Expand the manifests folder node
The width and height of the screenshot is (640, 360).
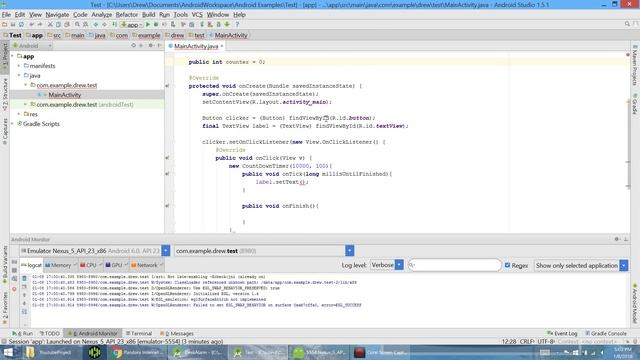(x=19, y=66)
